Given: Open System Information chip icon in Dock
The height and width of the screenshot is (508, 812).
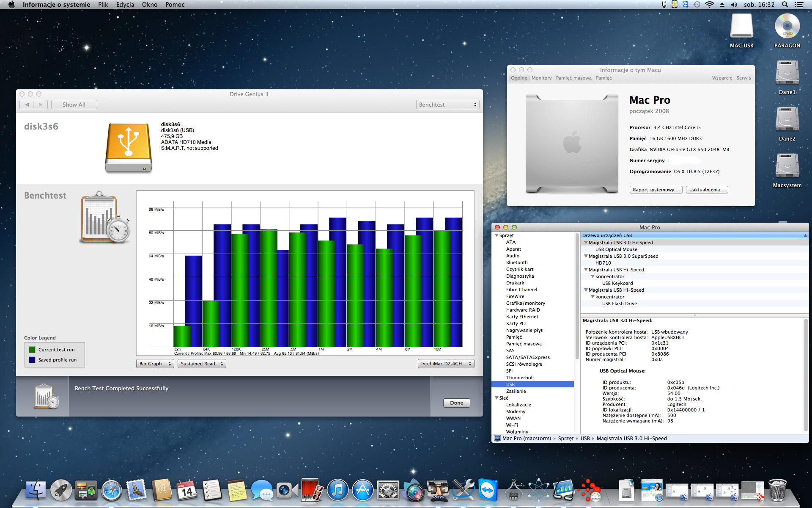Looking at the screenshot, I should pyautogui.click(x=513, y=490).
